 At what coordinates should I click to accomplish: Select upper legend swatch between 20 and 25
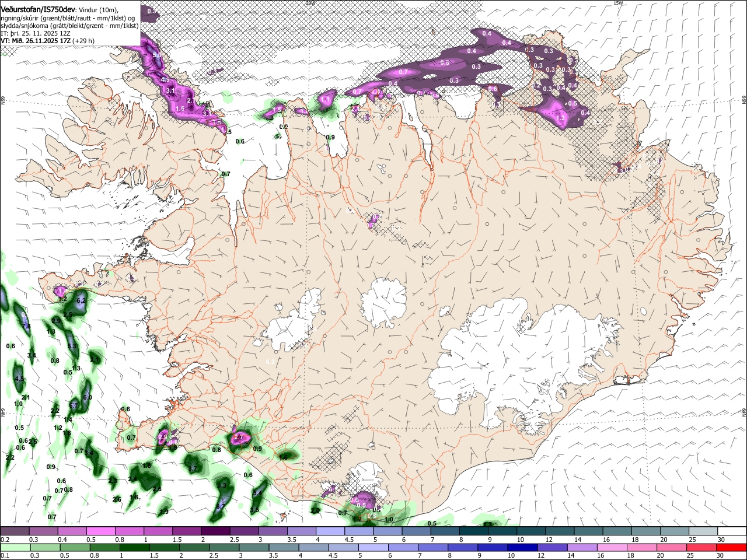coord(675,531)
